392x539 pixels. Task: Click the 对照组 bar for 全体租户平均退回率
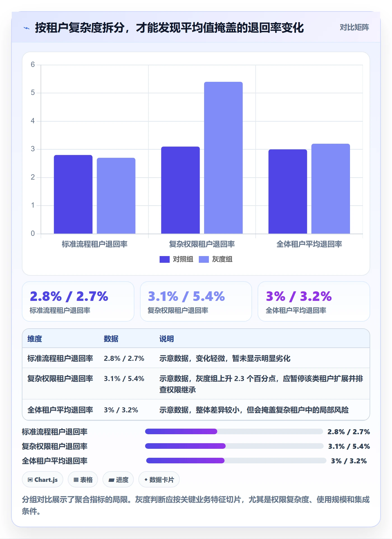[x=288, y=191]
